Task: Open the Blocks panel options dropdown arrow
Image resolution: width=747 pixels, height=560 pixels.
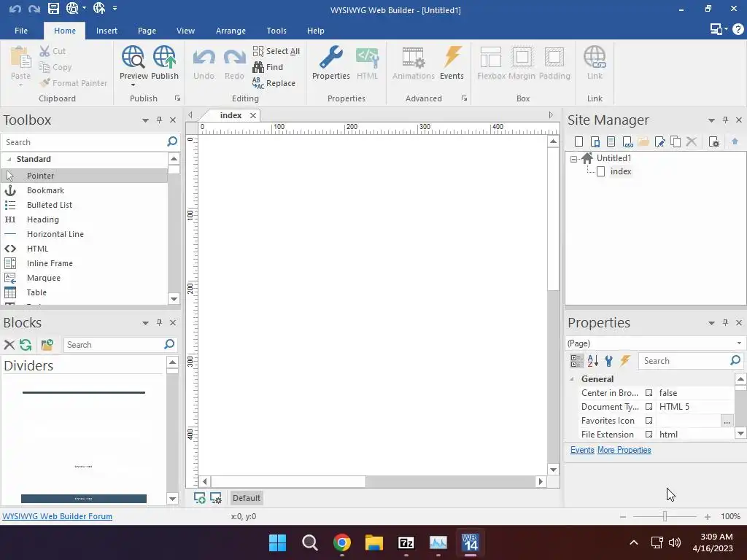Action: pyautogui.click(x=145, y=323)
